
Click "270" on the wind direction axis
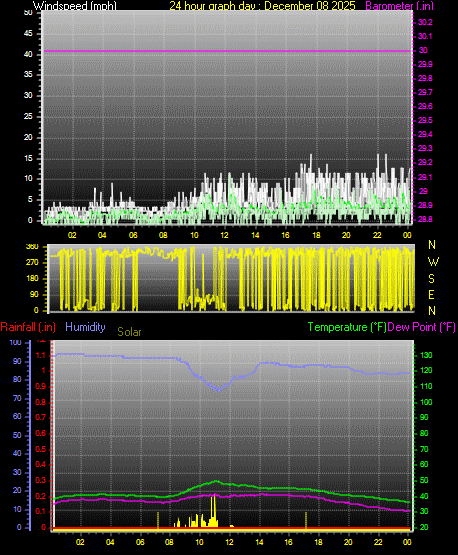coord(32,263)
